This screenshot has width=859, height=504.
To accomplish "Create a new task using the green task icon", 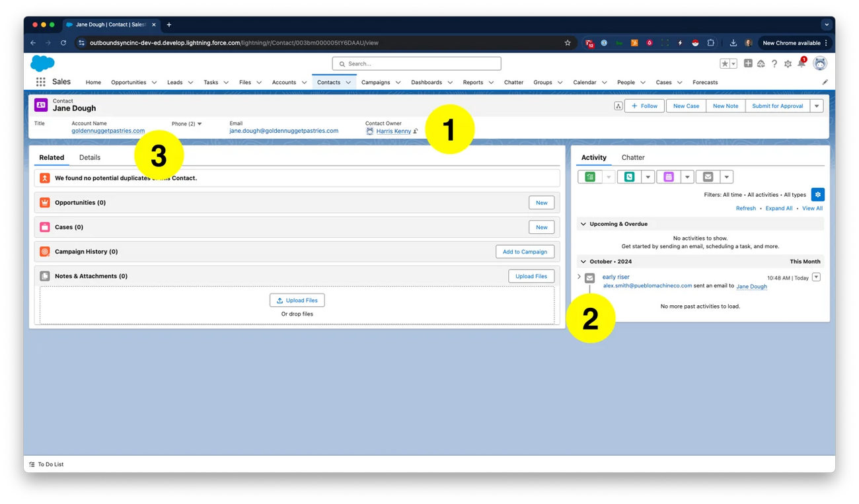I will pos(589,176).
